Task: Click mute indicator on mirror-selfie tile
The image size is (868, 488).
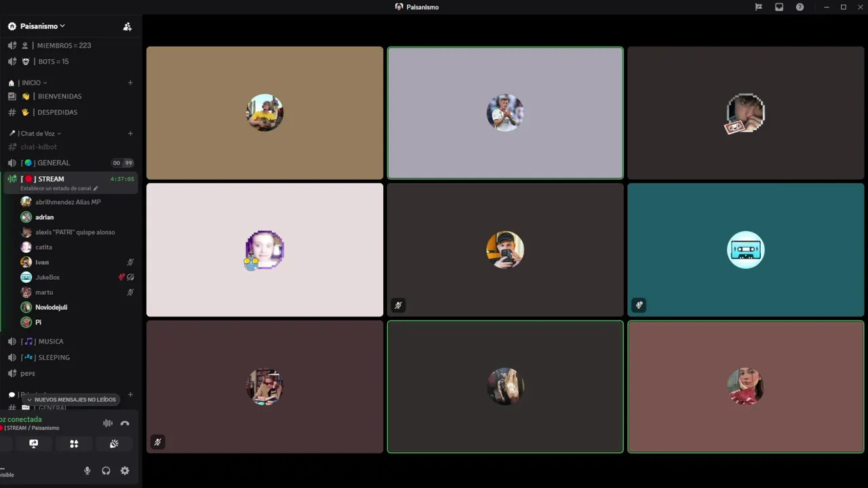Action: click(x=398, y=305)
